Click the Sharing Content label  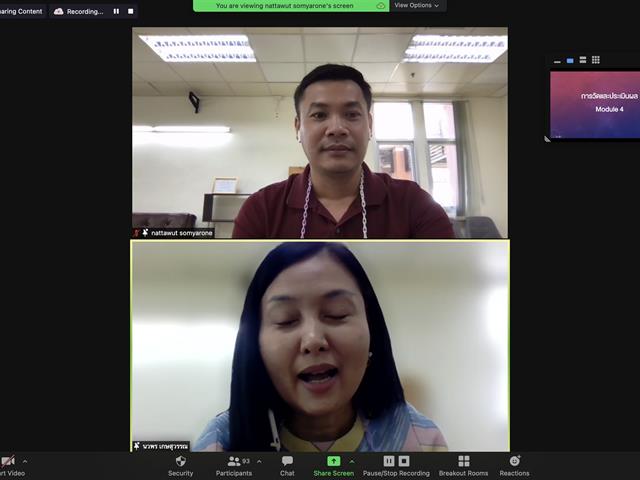(21, 11)
